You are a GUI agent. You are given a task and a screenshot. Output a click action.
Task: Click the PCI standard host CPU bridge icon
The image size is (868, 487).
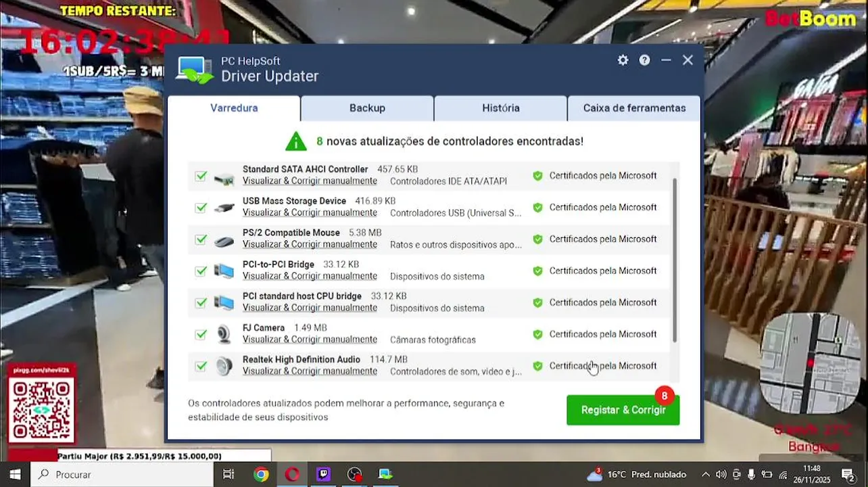click(x=224, y=303)
